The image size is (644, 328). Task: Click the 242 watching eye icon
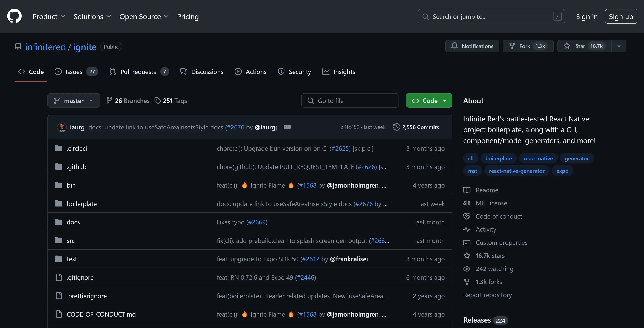coord(467,269)
